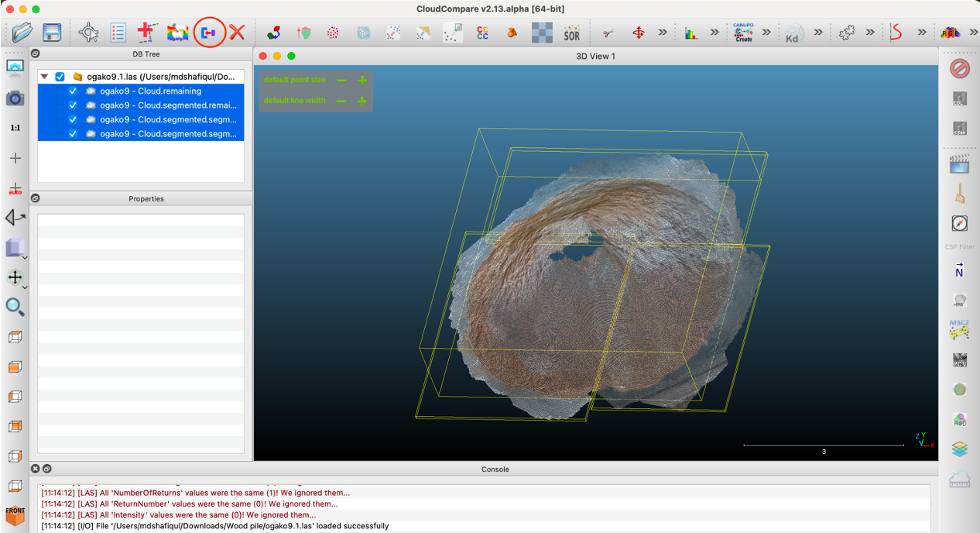Collapse the ogako9.1.las tree node
980x533 pixels.
tap(45, 77)
